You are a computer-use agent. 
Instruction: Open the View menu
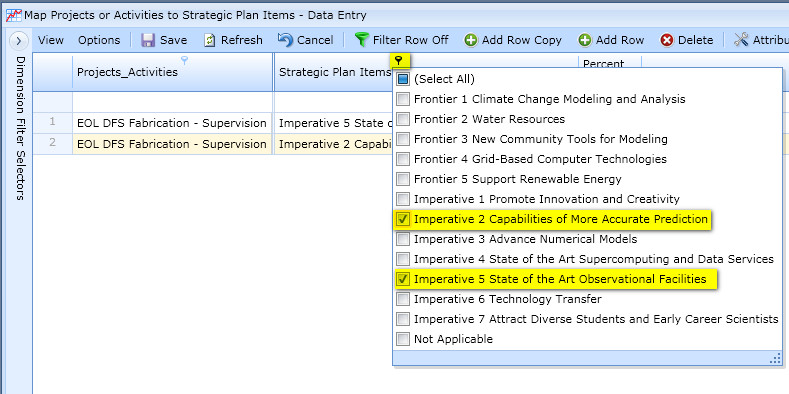pyautogui.click(x=51, y=40)
